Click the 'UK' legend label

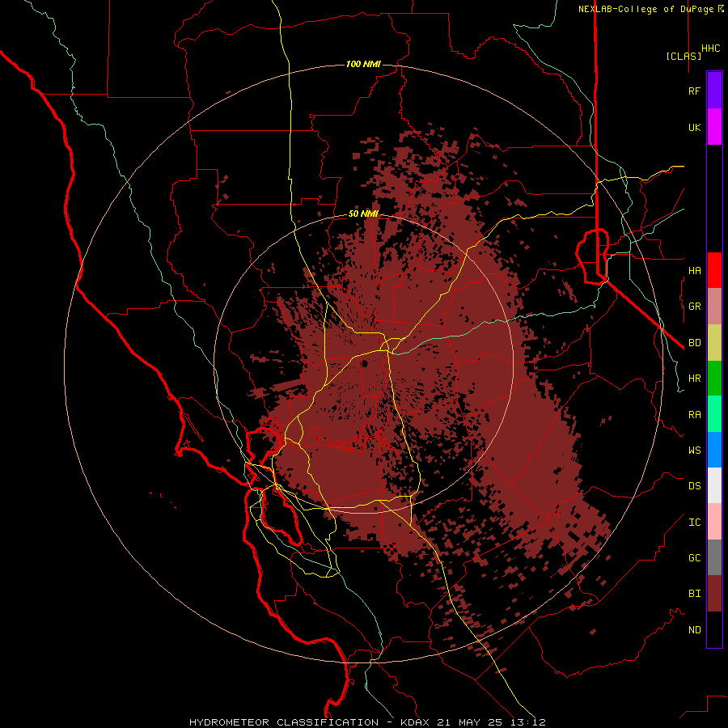tap(695, 127)
